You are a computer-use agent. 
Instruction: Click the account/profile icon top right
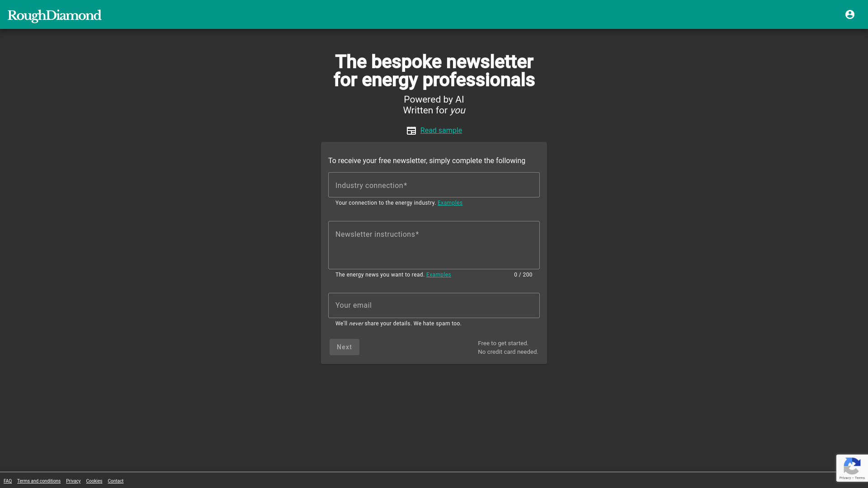(849, 14)
